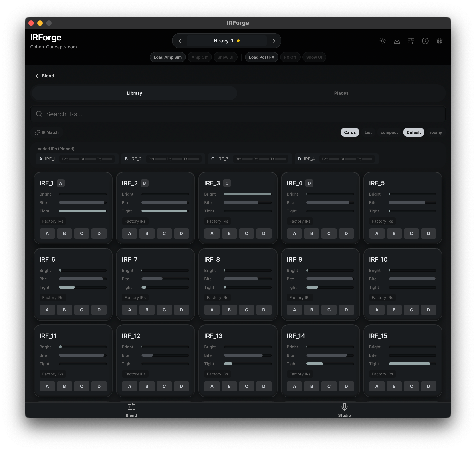The image size is (476, 451).
Task: Assign IRF_12 to slot A
Action: tap(129, 386)
